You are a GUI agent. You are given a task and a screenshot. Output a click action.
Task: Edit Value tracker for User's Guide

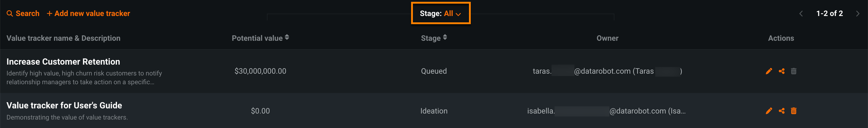(x=769, y=111)
